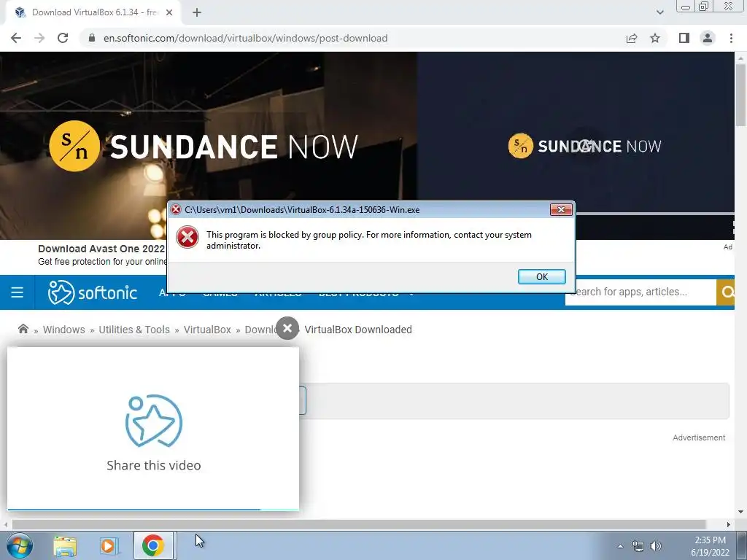Click the Download Avast One 2022 ad link
This screenshot has height=560, width=747.
[x=101, y=249]
